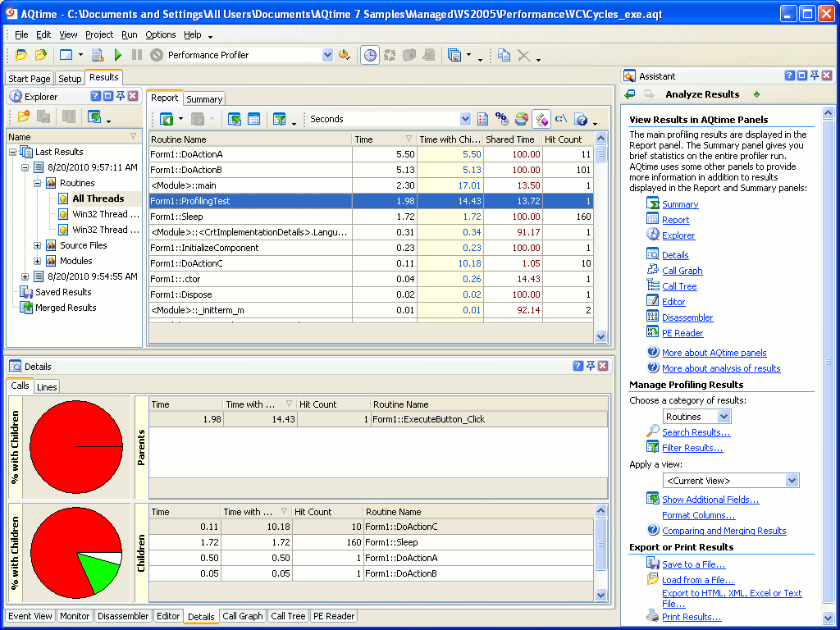Click More about AQtime panels link
Screen dimensions: 840x630
(714, 353)
